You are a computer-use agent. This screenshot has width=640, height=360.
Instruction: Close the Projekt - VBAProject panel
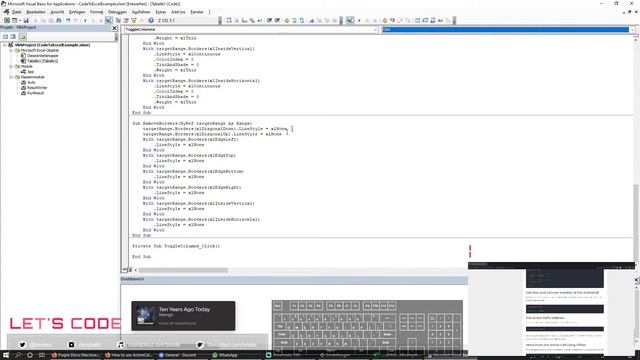click(x=114, y=28)
